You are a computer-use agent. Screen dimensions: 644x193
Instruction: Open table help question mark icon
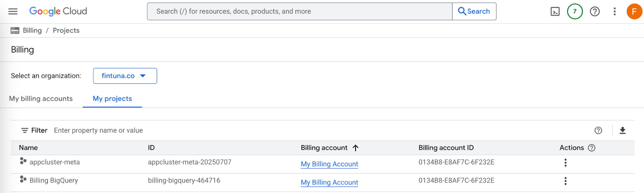(598, 130)
